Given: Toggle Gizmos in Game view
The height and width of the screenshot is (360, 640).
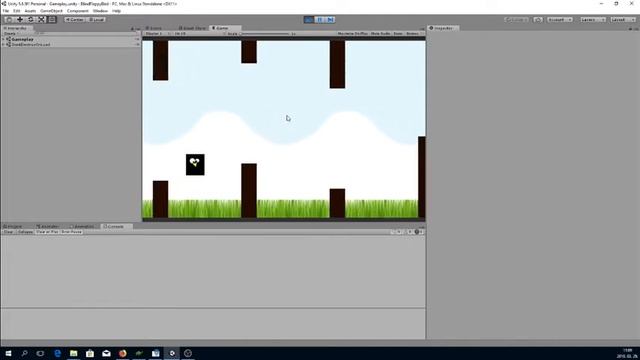Looking at the screenshot, I should (x=413, y=33).
